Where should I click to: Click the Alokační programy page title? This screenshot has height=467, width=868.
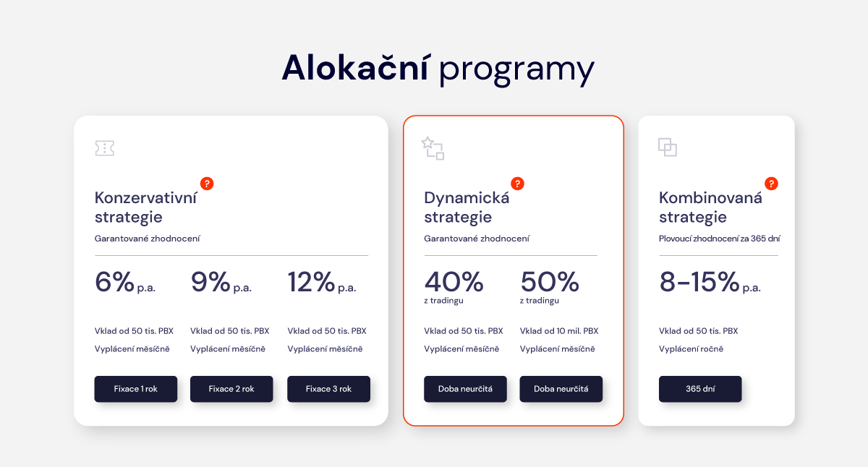pyautogui.click(x=438, y=69)
